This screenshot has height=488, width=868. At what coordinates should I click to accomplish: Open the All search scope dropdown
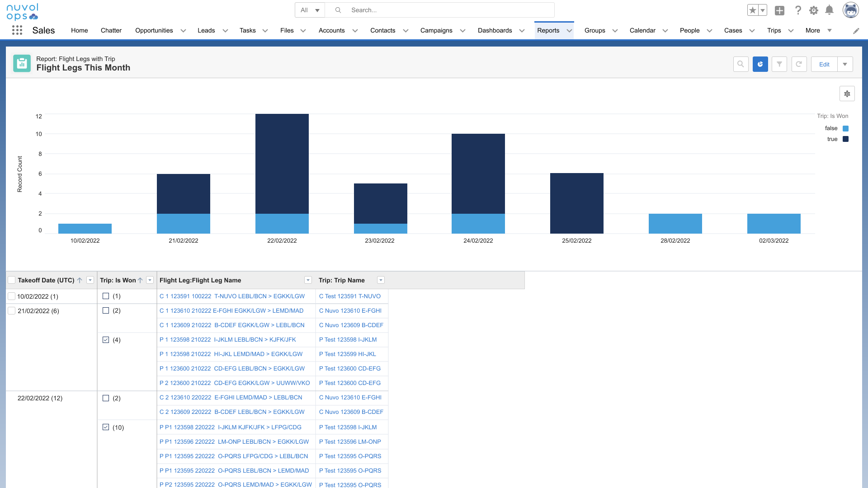click(310, 10)
